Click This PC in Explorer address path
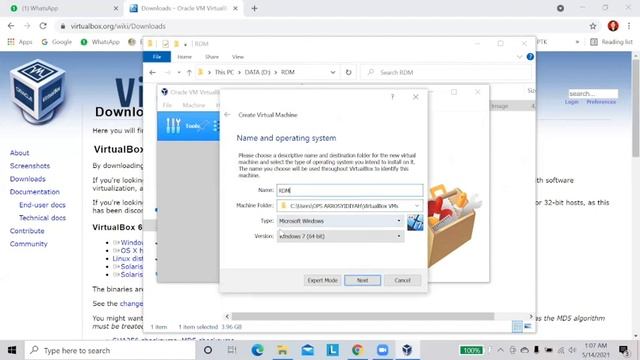Viewport: 640px width, 360px height. (224, 72)
